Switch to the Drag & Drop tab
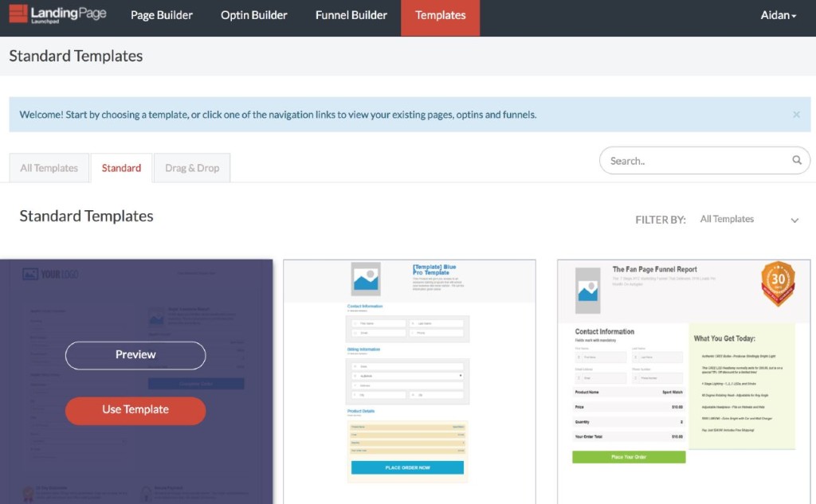 192,168
